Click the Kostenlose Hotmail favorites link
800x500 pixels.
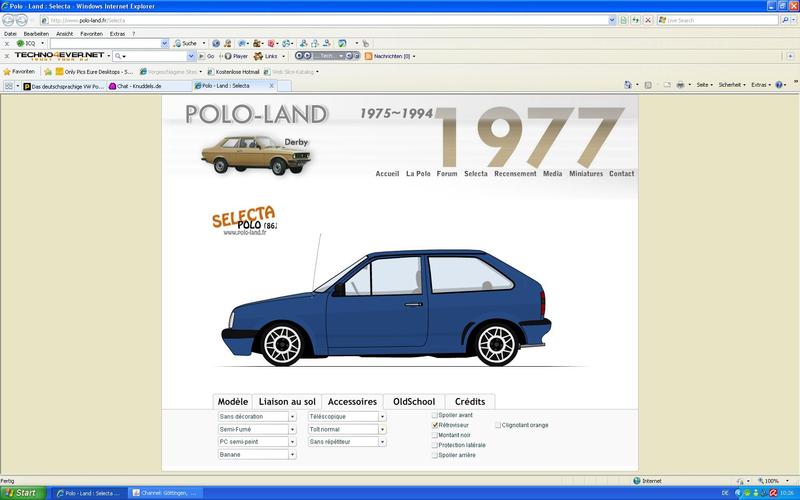tap(234, 72)
